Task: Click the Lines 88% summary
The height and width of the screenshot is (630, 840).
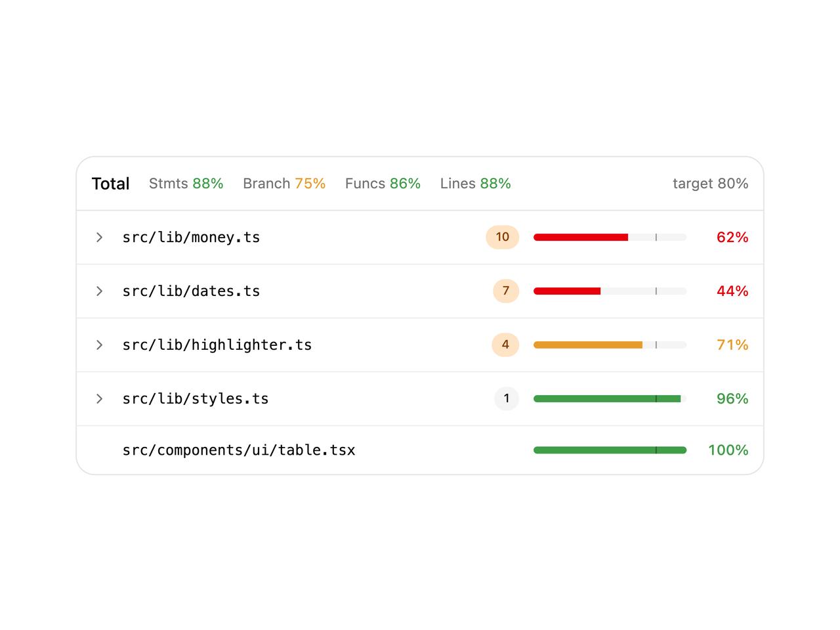Action: point(476,184)
